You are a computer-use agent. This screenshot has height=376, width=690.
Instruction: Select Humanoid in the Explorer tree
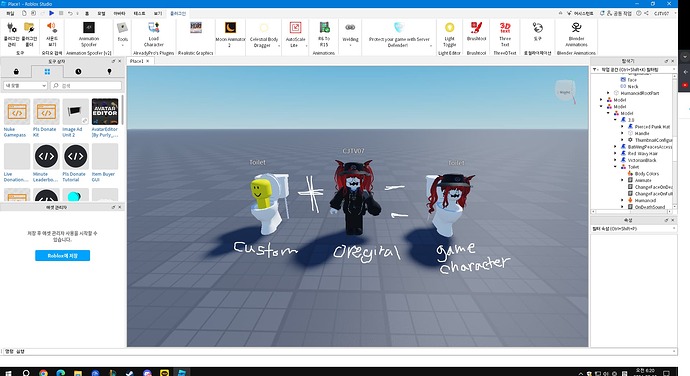click(x=645, y=200)
